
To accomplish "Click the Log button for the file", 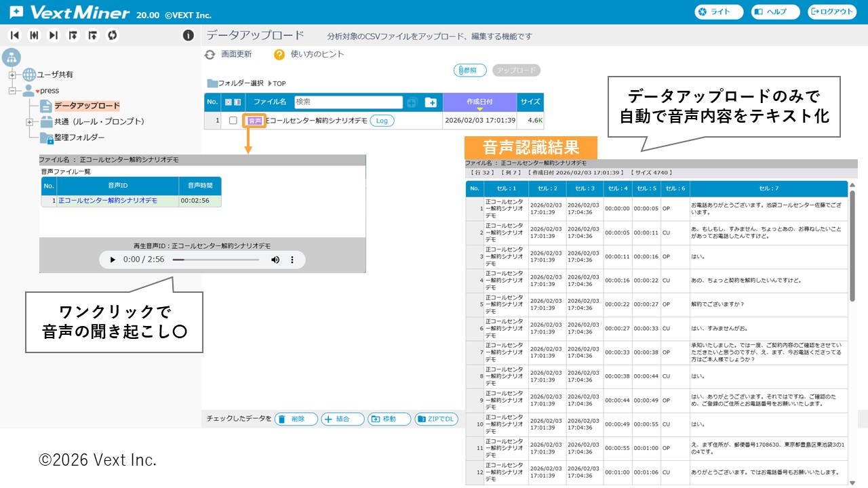I will [x=382, y=121].
